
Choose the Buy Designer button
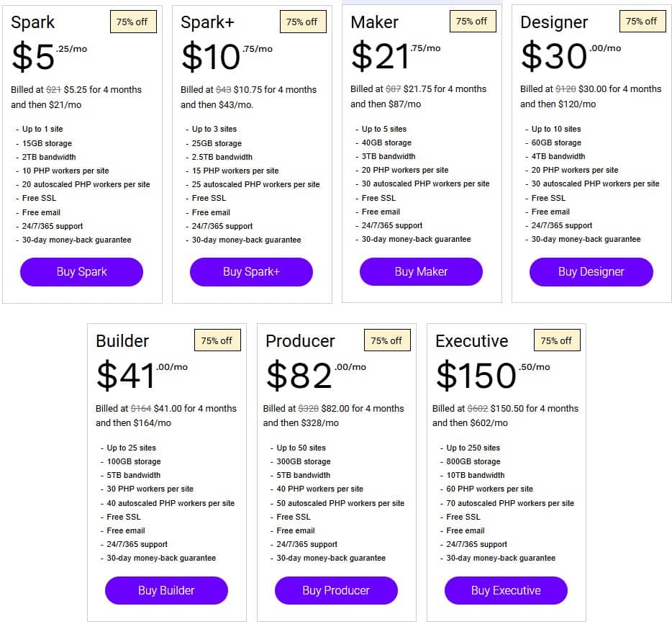click(591, 272)
